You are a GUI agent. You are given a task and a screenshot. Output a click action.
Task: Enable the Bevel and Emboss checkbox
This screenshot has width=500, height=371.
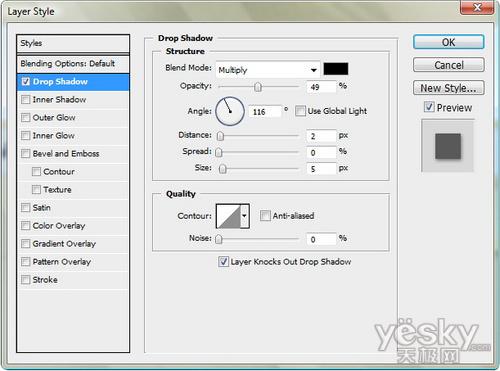click(x=25, y=154)
